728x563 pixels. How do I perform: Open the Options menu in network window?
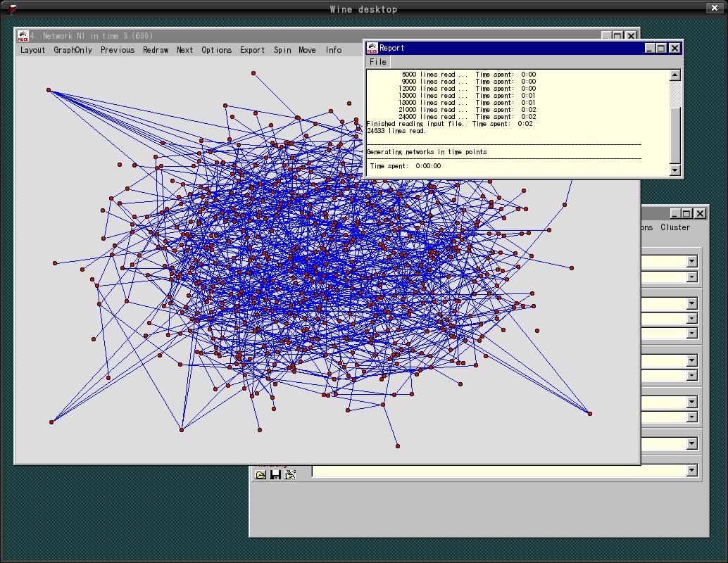tap(216, 50)
